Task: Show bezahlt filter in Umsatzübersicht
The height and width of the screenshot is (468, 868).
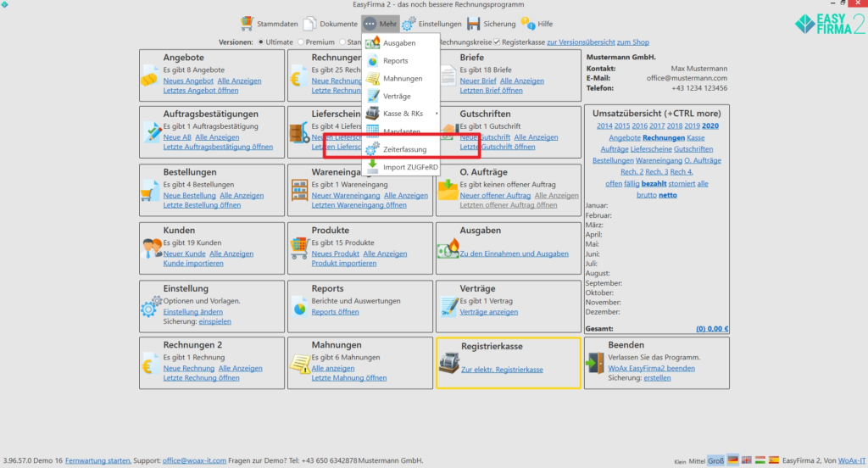Action: click(654, 183)
